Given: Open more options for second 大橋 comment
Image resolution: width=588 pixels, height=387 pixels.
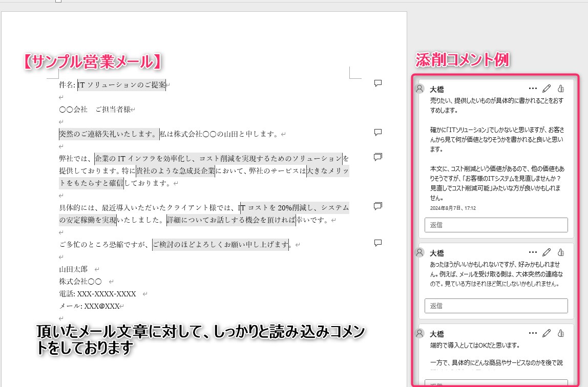Looking at the screenshot, I should (533, 252).
